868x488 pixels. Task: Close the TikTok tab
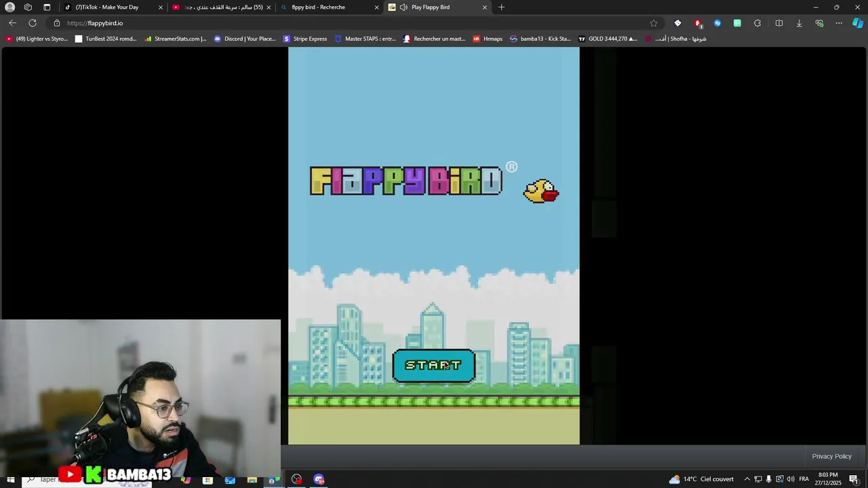coord(161,7)
